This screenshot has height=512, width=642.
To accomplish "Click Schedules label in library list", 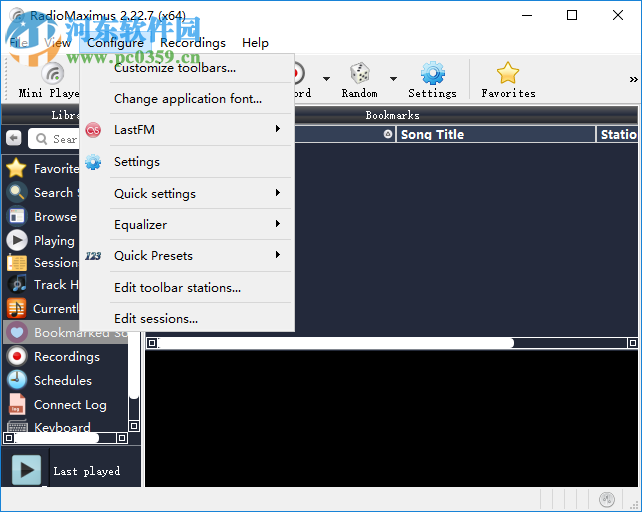I will pyautogui.click(x=63, y=381).
